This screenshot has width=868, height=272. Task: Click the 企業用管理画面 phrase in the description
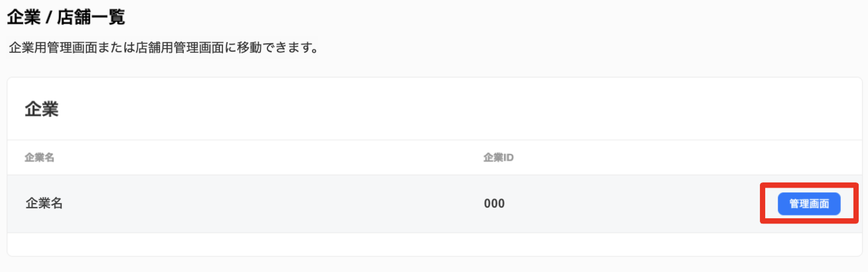(53, 47)
